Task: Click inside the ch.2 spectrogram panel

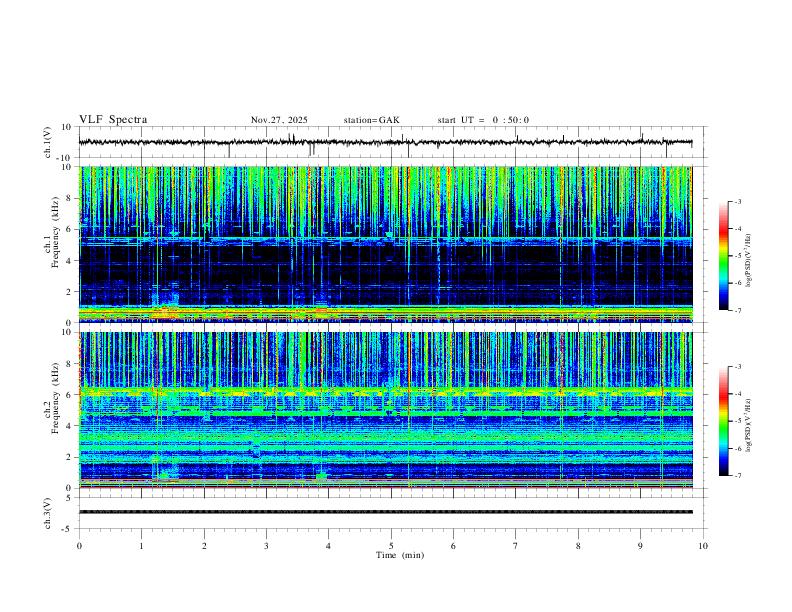Action: pos(385,410)
